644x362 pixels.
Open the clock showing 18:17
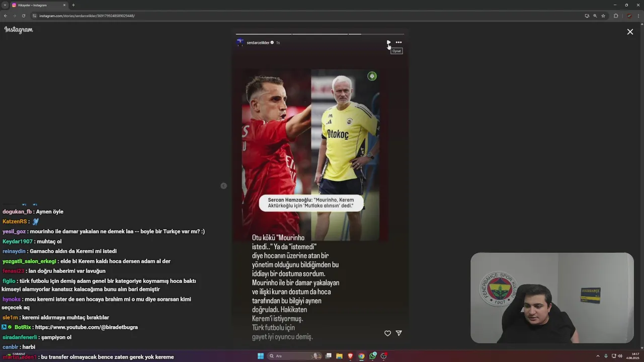pos(632,356)
